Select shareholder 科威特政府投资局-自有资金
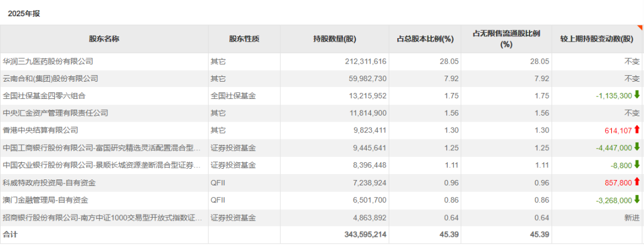The width and height of the screenshot is (644, 245). tap(49, 182)
